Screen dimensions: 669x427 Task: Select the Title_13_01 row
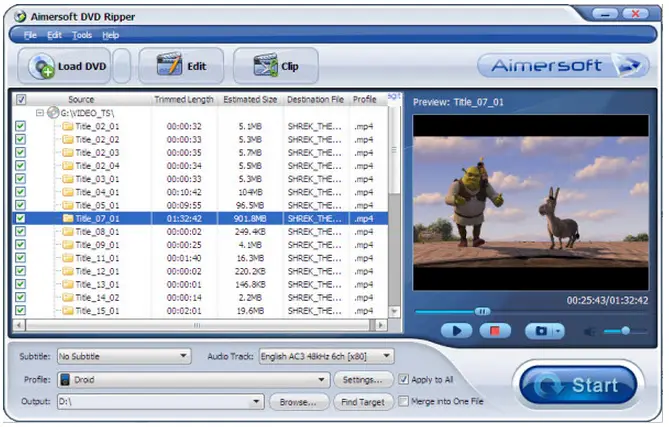pos(201,285)
